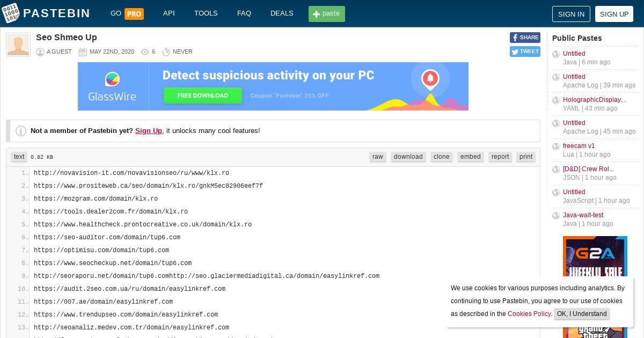Click line 4 tools.dealer2com.fr URL
The width and height of the screenshot is (644, 338).
[111, 212]
